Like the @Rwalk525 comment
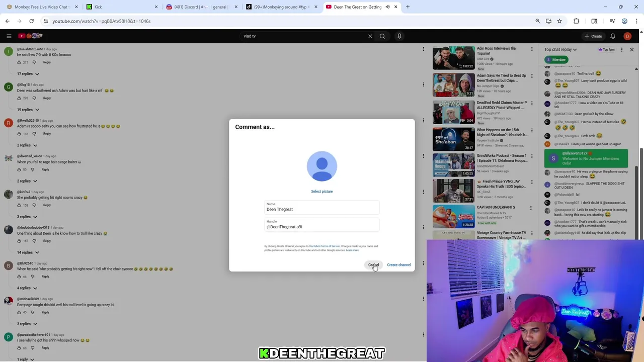 19,134
